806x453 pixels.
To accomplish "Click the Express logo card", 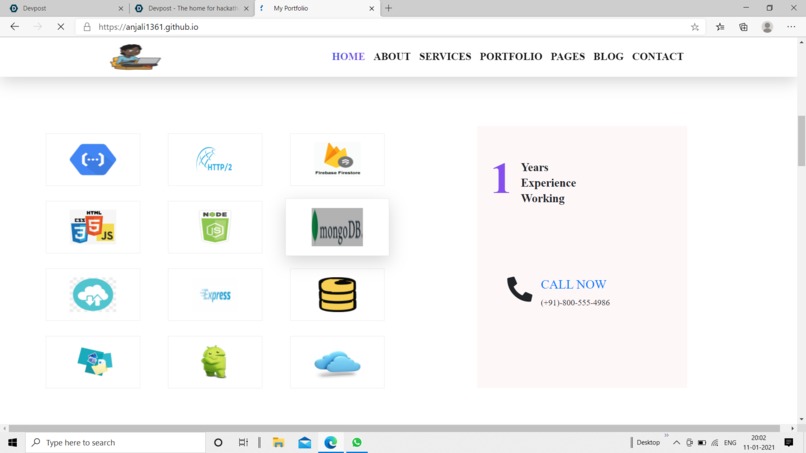I will pyautogui.click(x=215, y=295).
